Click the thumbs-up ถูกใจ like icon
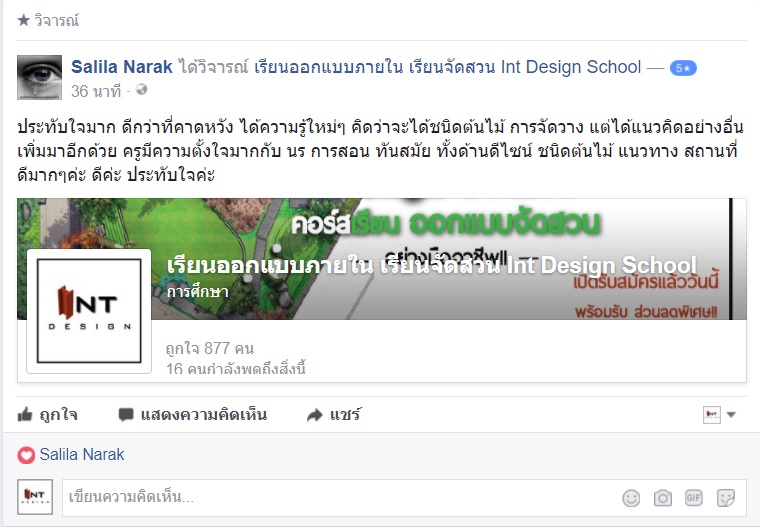 (x=25, y=415)
